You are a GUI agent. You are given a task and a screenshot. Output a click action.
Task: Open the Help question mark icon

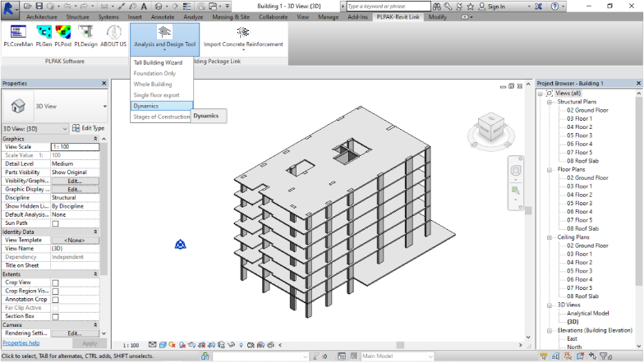(x=555, y=6)
